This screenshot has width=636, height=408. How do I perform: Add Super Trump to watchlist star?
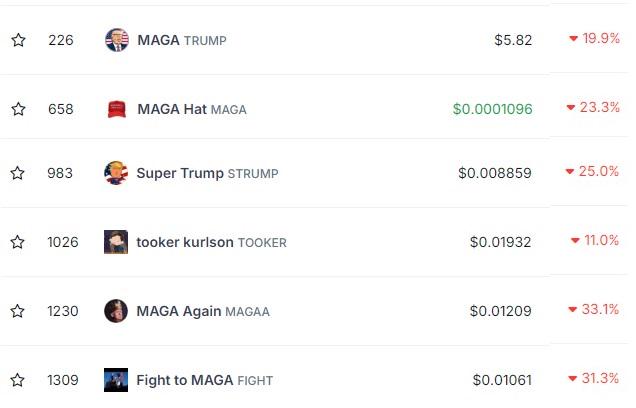click(x=18, y=173)
